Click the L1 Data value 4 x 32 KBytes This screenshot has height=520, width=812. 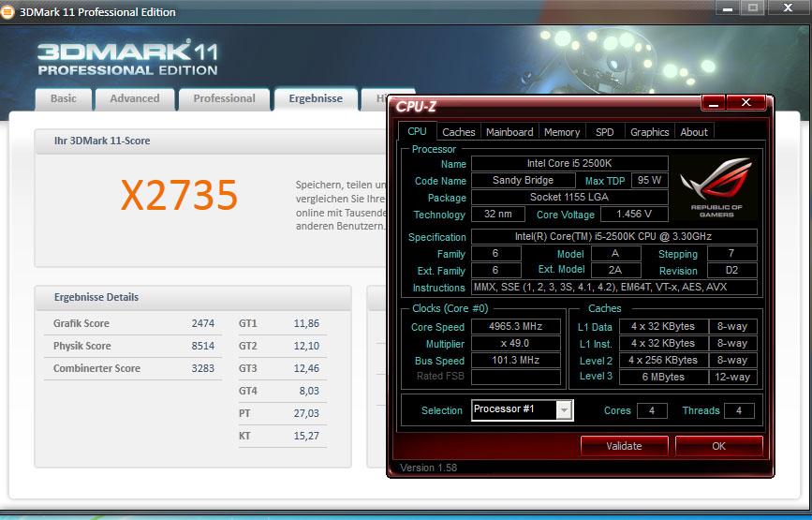663,326
